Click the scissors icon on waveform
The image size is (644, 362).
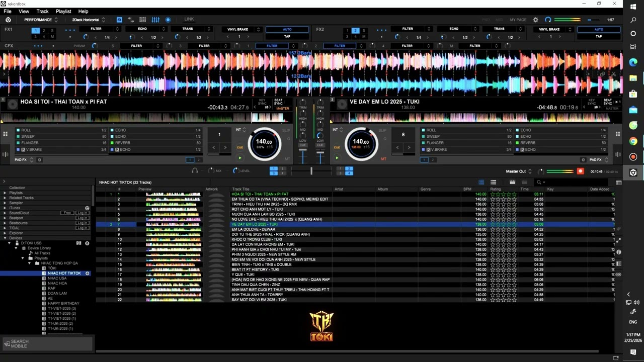pyautogui.click(x=613, y=74)
